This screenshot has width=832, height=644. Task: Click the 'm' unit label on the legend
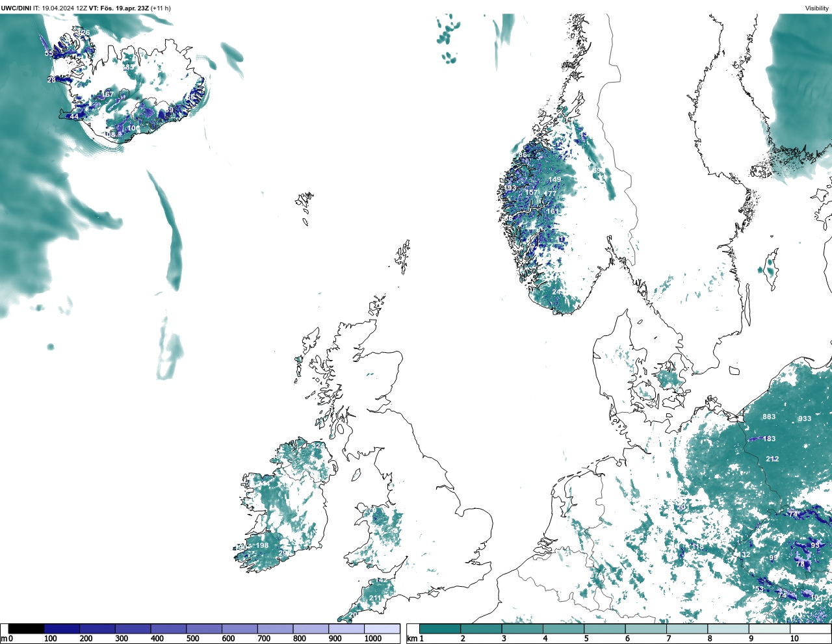(4, 639)
